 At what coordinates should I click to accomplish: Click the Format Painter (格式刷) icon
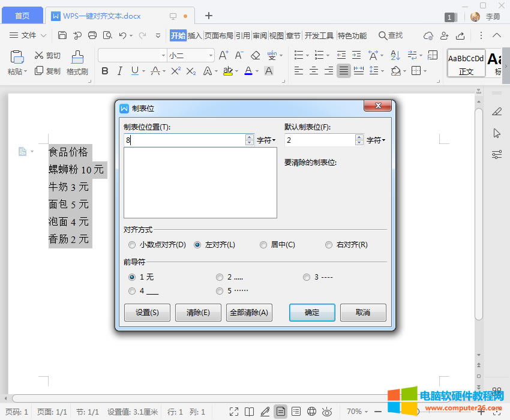(x=77, y=58)
